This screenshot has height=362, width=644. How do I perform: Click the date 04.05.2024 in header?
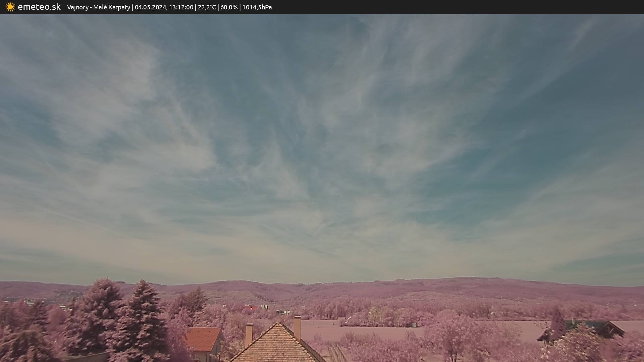(150, 7)
